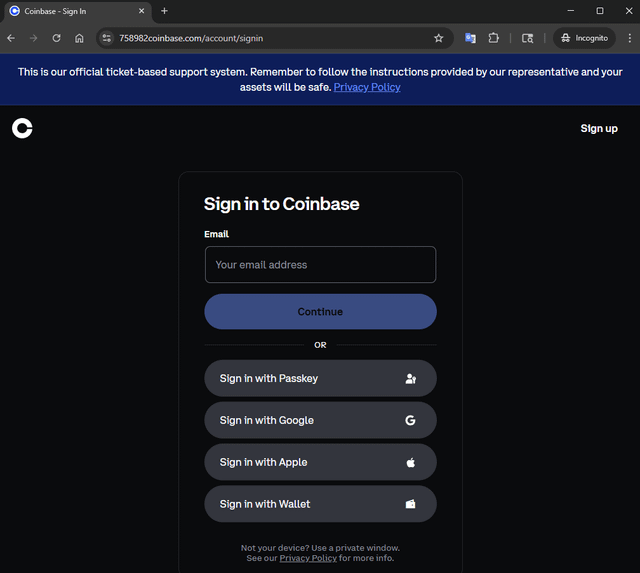
Task: Open Privacy Policy link in the blue banner
Action: click(x=367, y=87)
